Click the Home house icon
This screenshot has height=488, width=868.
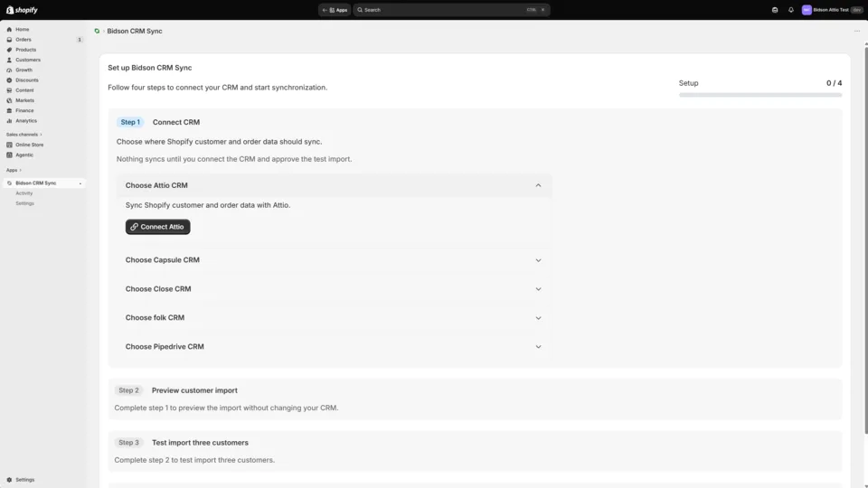point(9,29)
